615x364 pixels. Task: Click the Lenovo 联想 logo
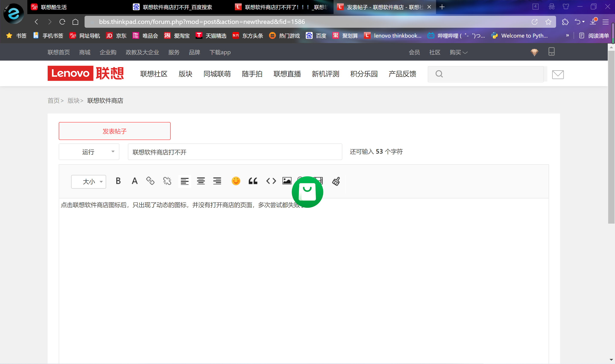click(x=86, y=73)
